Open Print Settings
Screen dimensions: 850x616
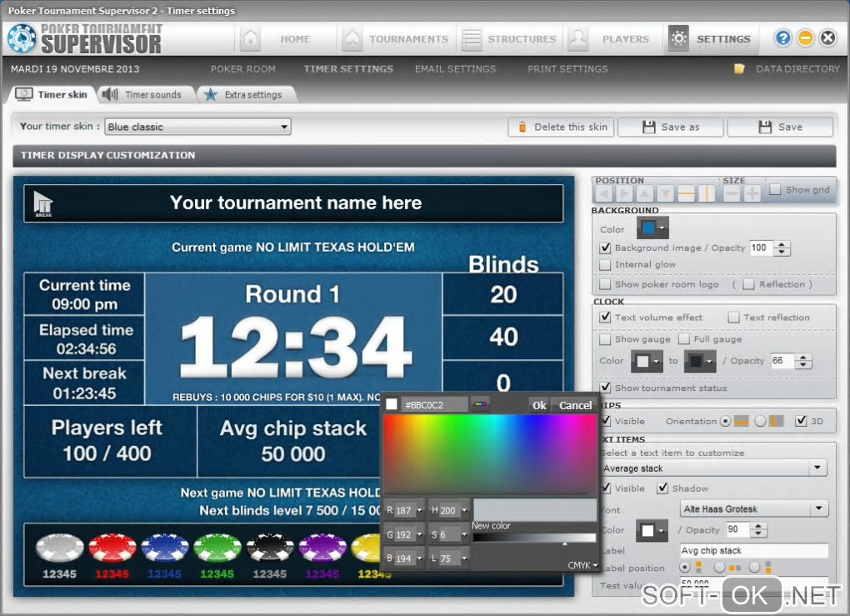coord(567,69)
